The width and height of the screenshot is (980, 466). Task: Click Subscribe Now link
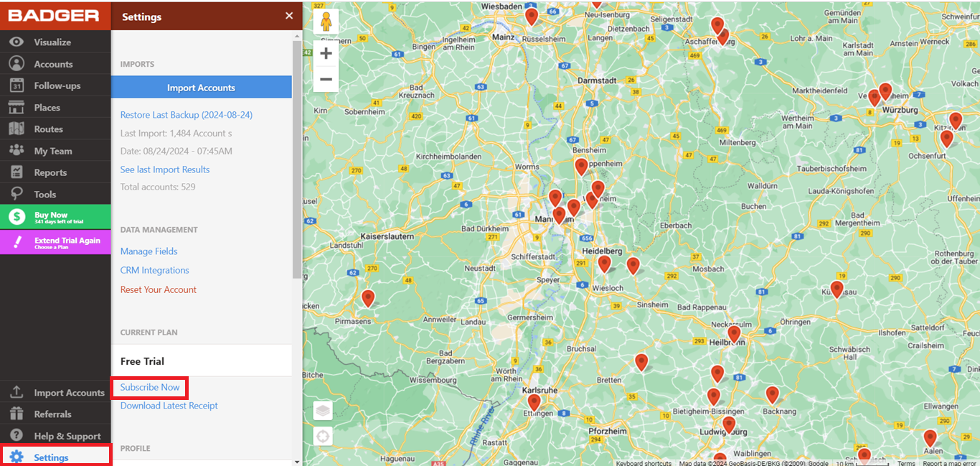tap(150, 387)
